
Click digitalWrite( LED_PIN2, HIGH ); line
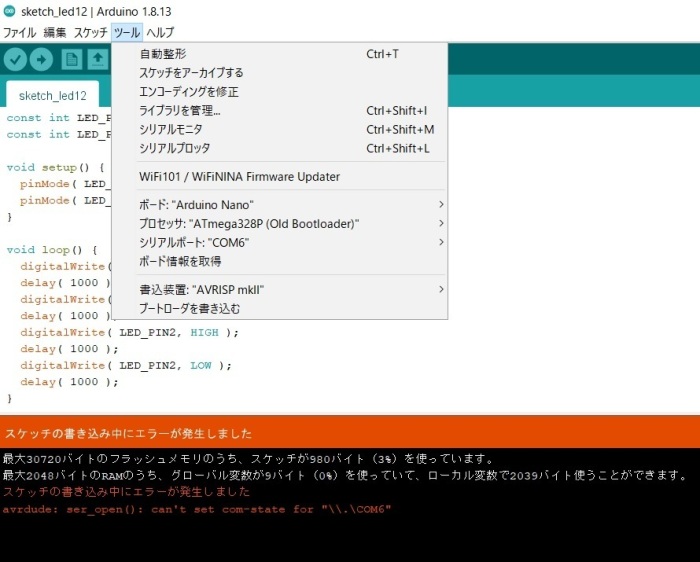click(129, 333)
